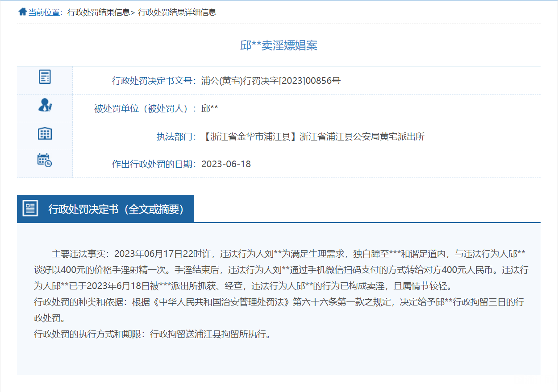The width and height of the screenshot is (558, 392).
Task: Click the document icon in the 行政处罚决定书文号 row
Action: (x=45, y=77)
